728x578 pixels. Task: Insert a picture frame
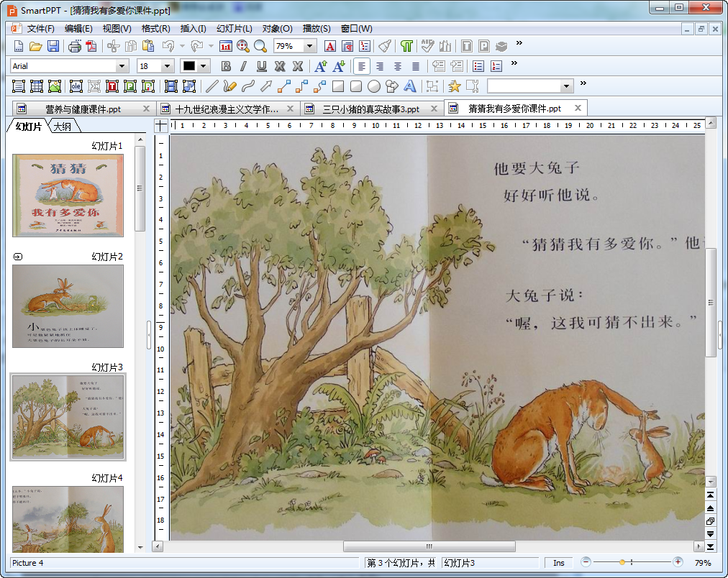coord(55,86)
